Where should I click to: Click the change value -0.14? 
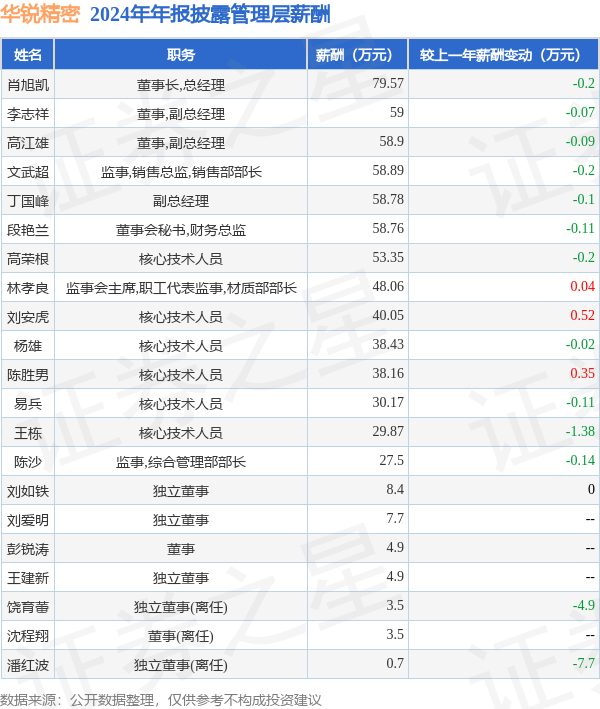tap(580, 460)
